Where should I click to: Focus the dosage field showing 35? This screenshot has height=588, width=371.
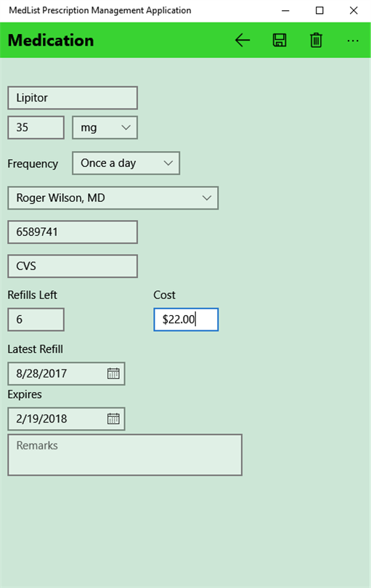[x=36, y=128]
